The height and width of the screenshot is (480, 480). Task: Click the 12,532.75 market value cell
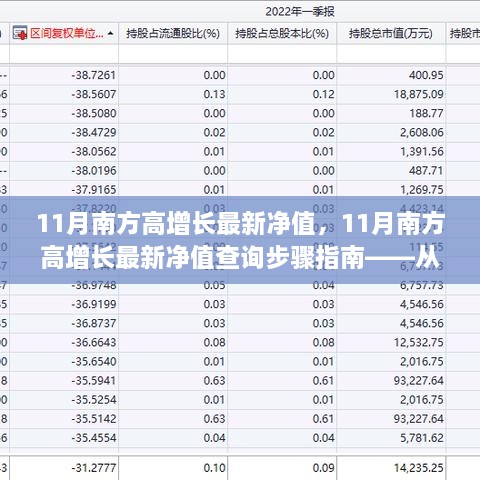point(419,342)
